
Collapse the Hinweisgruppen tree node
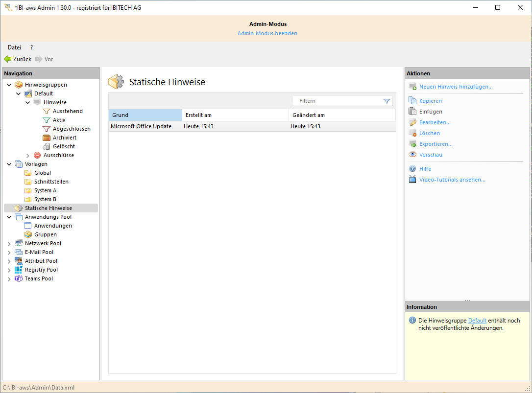pos(9,85)
